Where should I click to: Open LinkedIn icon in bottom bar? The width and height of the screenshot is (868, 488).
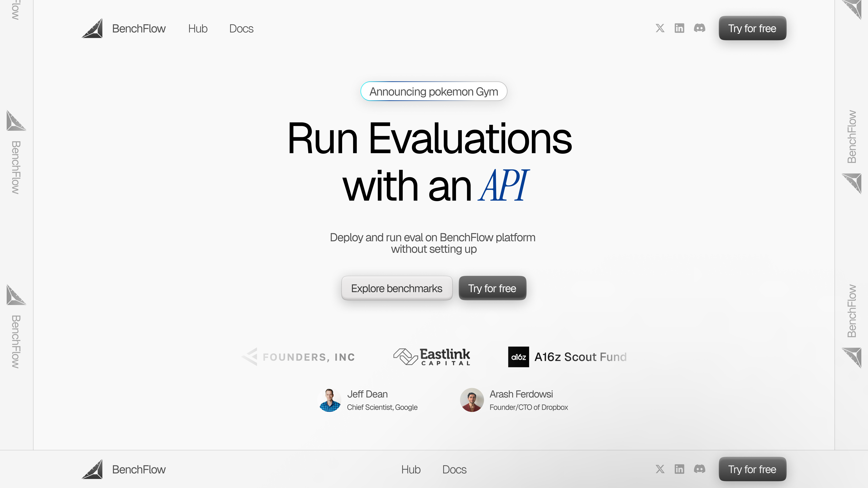(x=679, y=469)
